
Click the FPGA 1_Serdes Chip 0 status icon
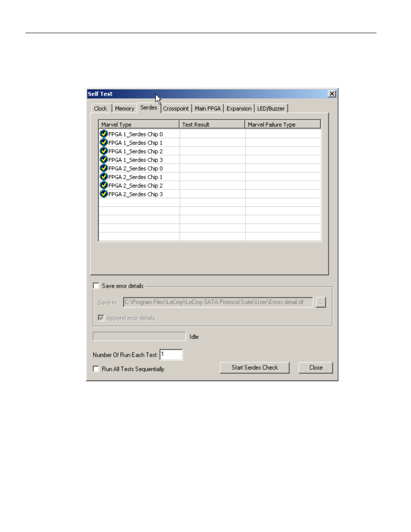[103, 134]
